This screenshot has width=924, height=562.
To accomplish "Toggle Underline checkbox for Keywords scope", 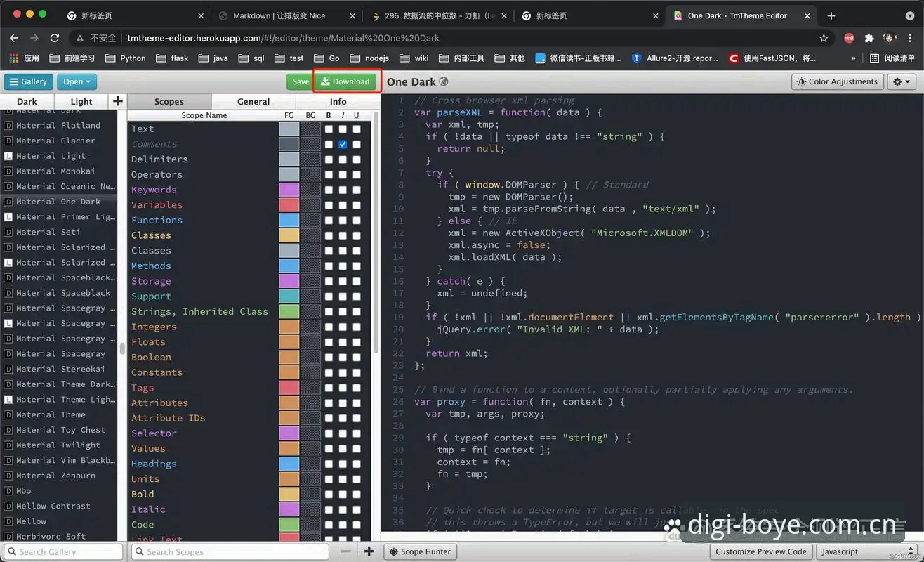I will (357, 190).
